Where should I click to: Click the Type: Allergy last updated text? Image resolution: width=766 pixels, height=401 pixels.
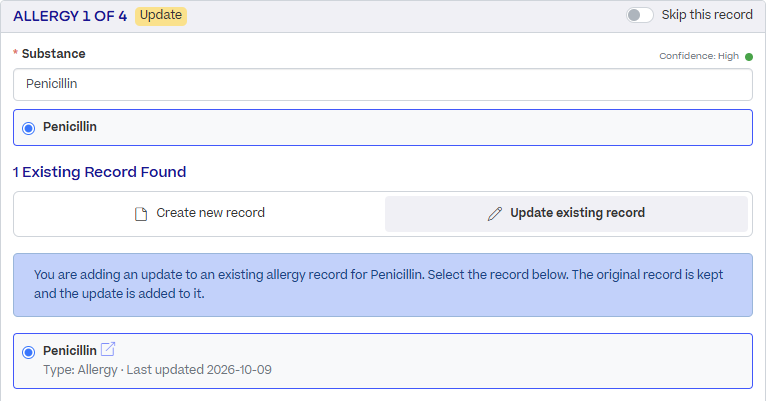157,370
